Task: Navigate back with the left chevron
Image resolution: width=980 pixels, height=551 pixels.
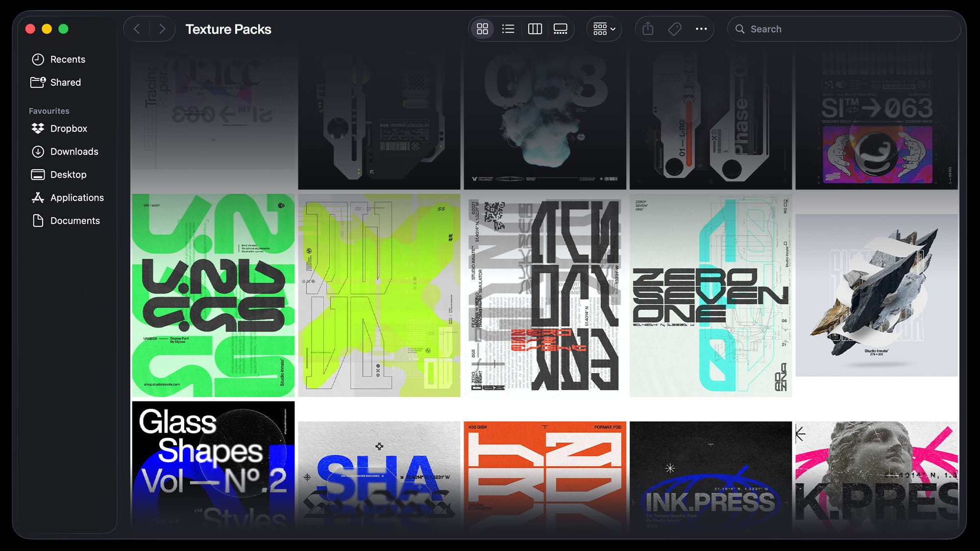Action: coord(137,28)
